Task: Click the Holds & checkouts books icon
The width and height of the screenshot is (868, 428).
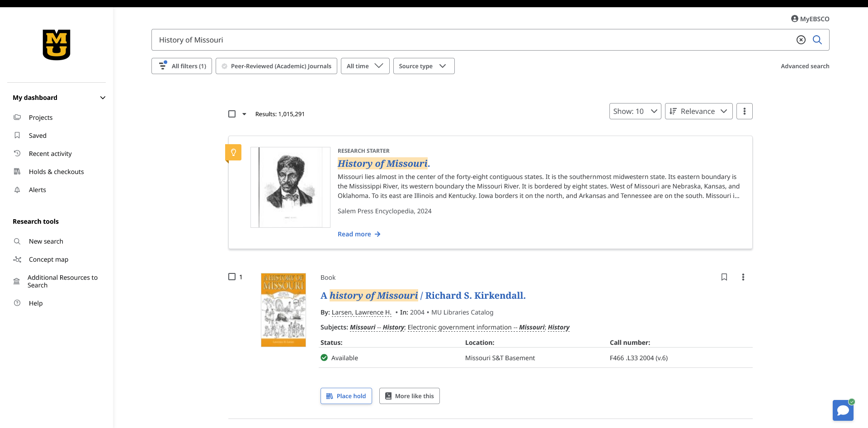Action: pos(17,171)
